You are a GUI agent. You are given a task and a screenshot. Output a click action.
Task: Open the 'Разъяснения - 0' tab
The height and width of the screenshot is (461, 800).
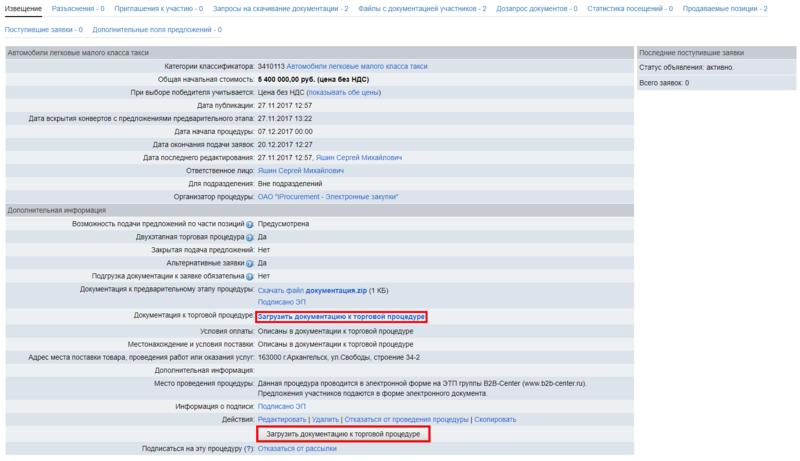tap(78, 8)
